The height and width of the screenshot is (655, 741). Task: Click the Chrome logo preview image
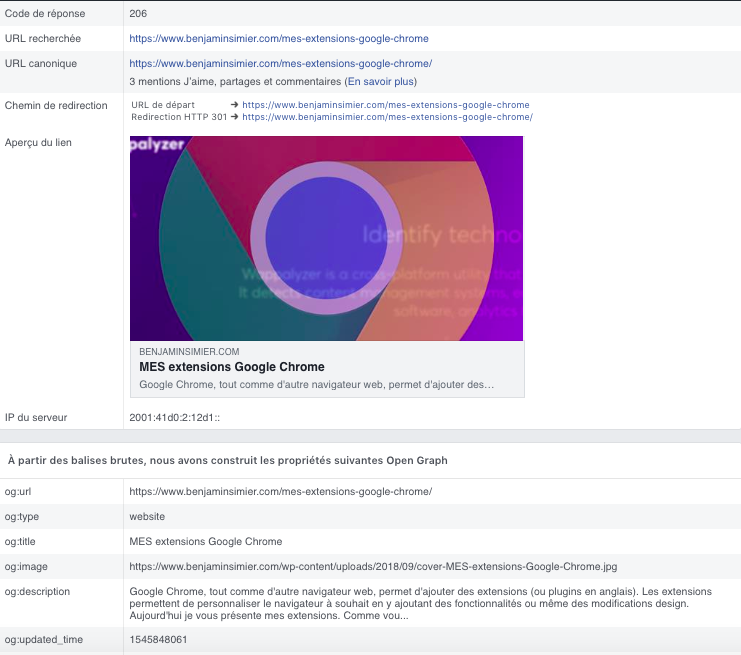point(327,238)
